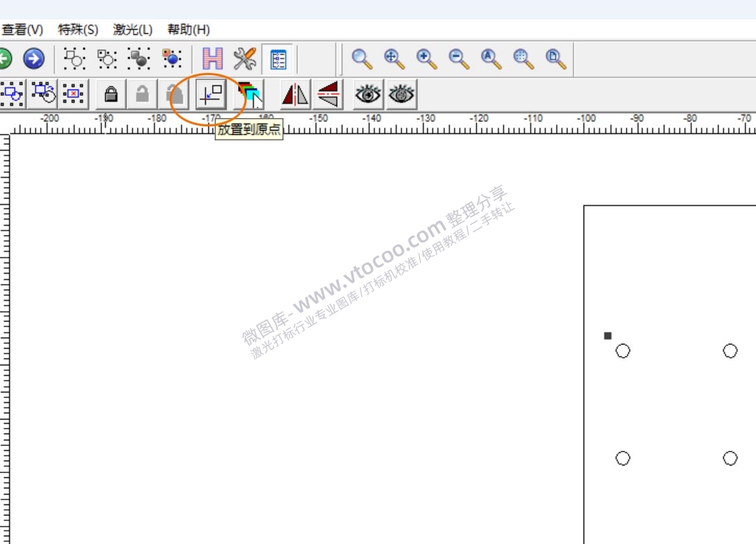Screen dimensions: 756x544
Task: Click the blue forward arrow button
Action: click(x=33, y=59)
